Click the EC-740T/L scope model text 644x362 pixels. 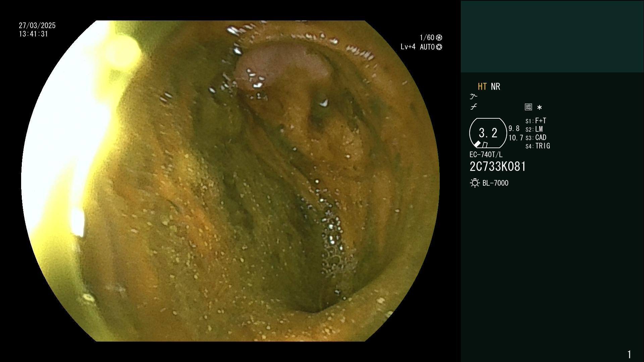pyautogui.click(x=486, y=155)
